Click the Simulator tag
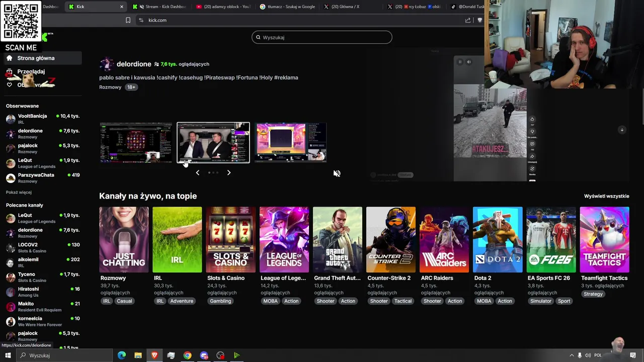 click(541, 301)
